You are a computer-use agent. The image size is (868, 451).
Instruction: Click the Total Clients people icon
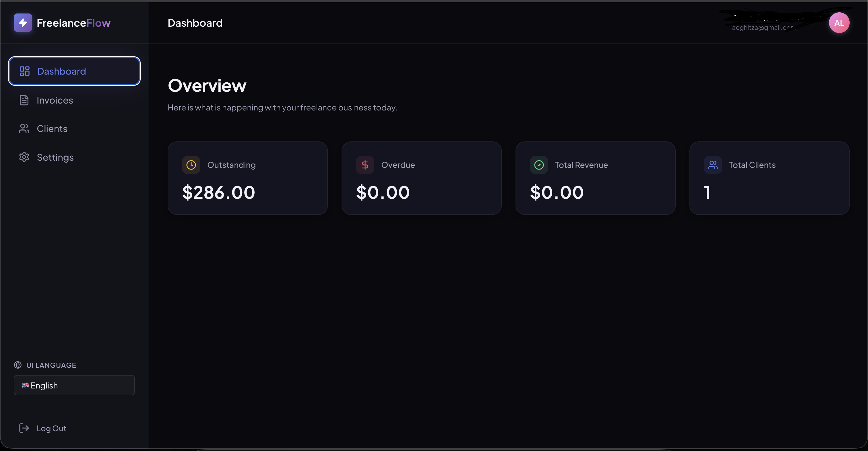(713, 165)
